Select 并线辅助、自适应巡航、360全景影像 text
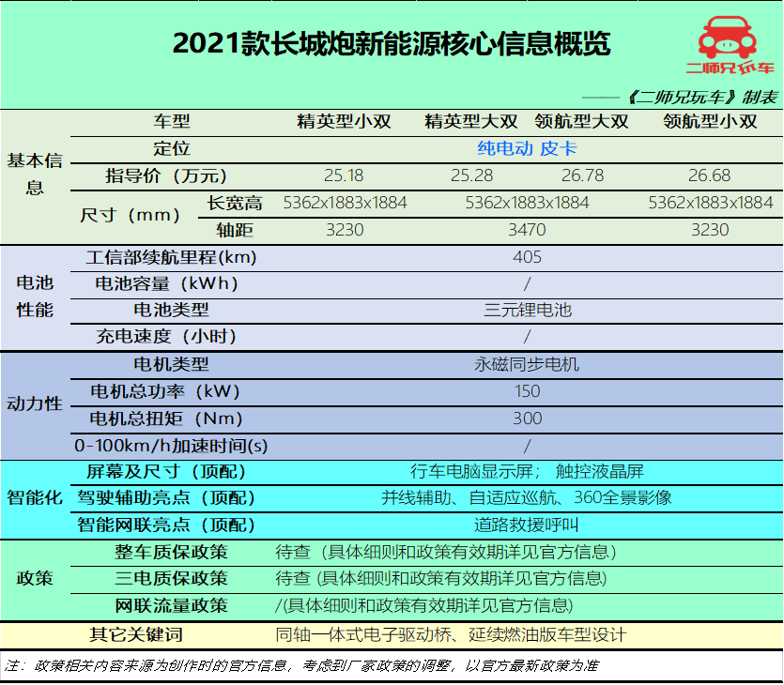Screen dimensions: 784x685 [527, 497]
